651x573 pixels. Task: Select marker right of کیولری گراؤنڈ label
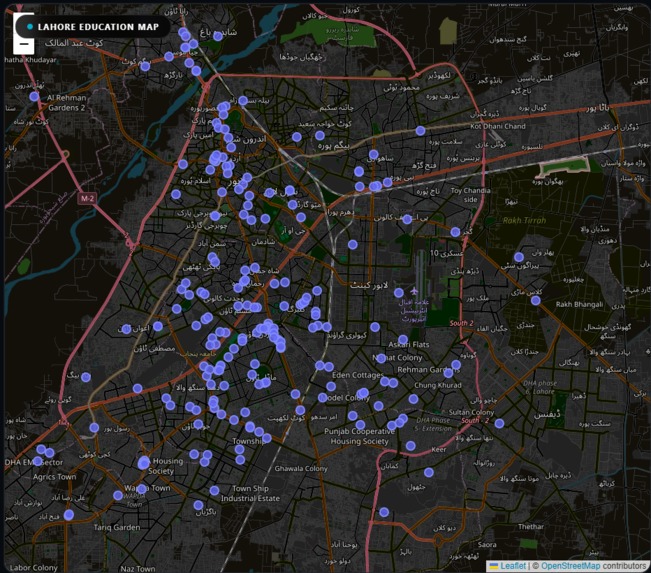(x=375, y=327)
